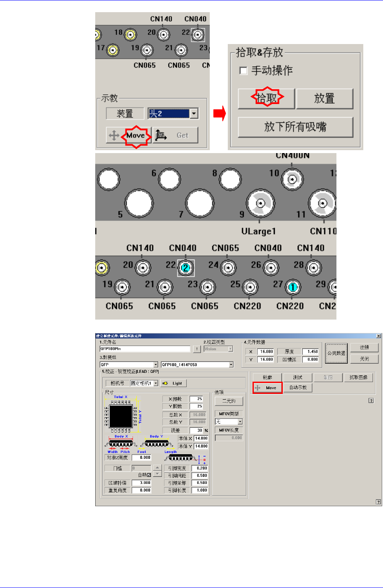Click the 放置 place button

click(x=325, y=99)
